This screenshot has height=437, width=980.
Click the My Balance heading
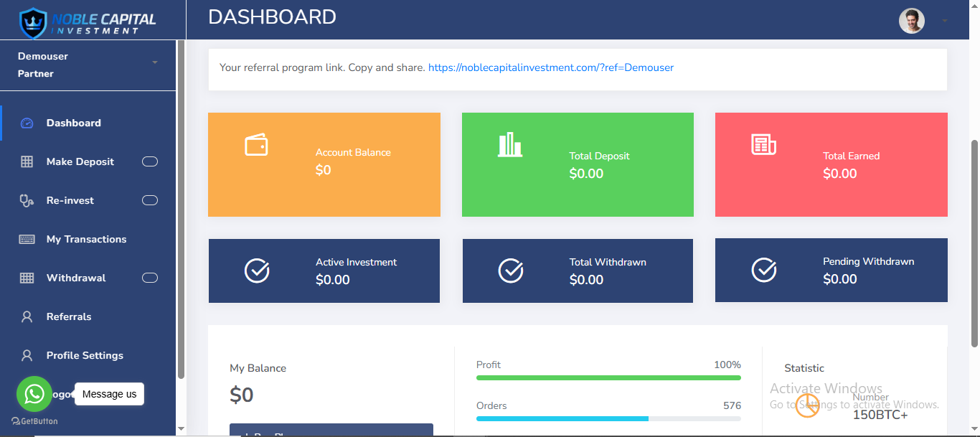tap(258, 368)
